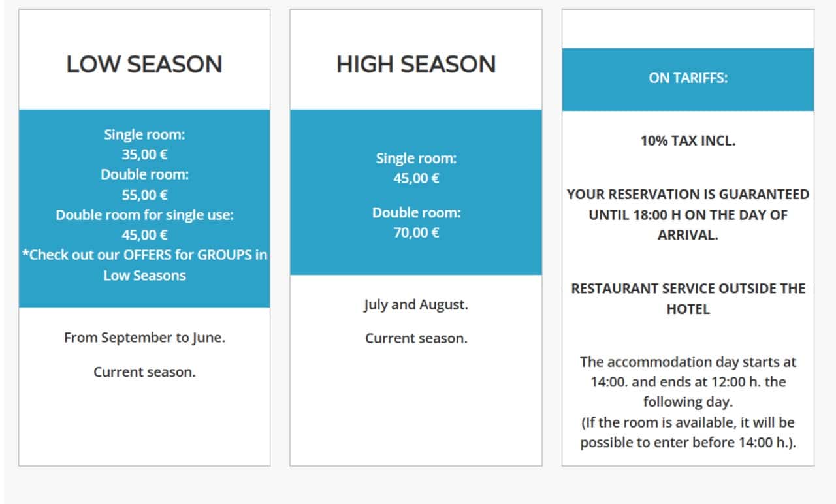Click the 45,00 € price in High Season

(416, 178)
